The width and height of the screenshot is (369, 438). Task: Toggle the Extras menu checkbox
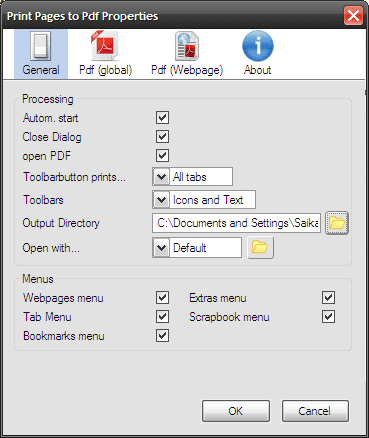[x=328, y=298]
